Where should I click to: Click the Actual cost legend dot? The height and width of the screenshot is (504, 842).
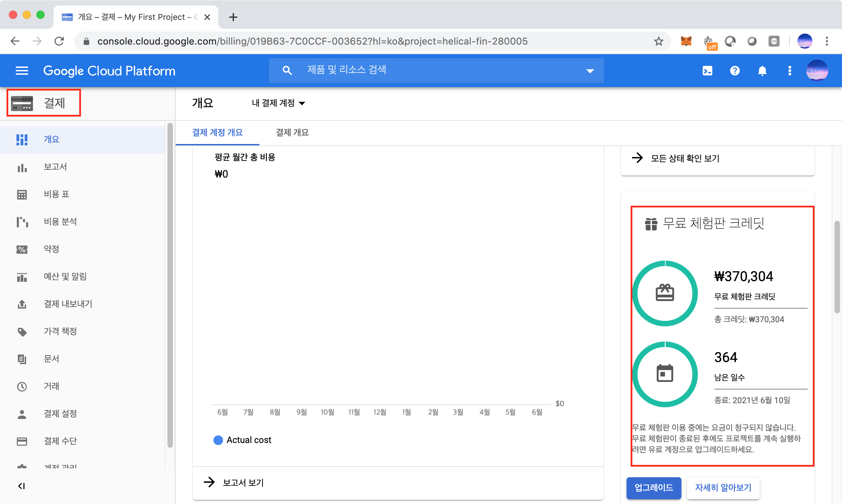(218, 440)
